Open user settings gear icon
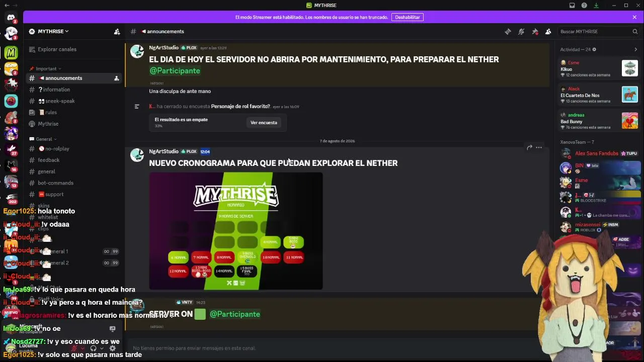Screen dimensions: 644x362 coord(112,348)
